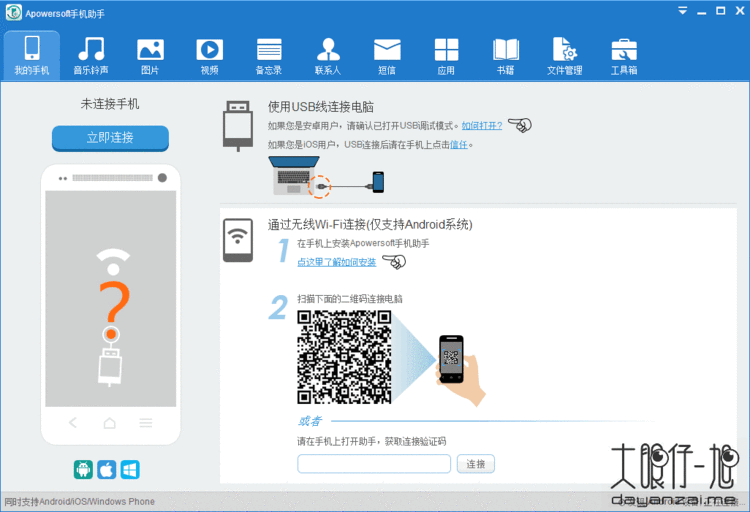The image size is (750, 512).
Task: Click the phone preview menu icon
Action: (146, 423)
